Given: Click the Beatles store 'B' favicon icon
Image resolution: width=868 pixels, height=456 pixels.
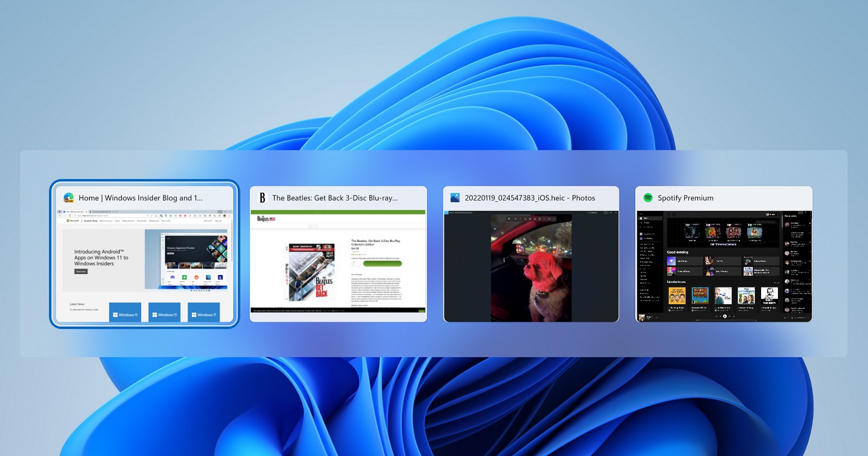Looking at the screenshot, I should [x=262, y=198].
